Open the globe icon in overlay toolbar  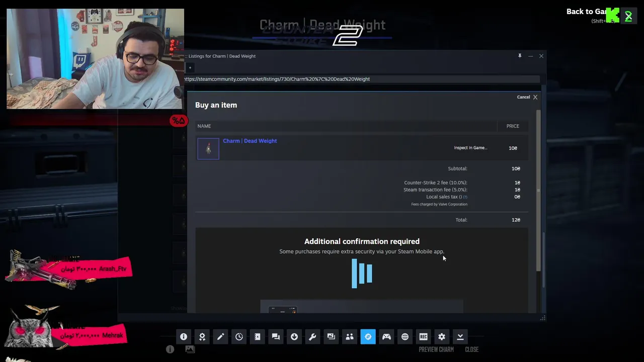click(x=405, y=337)
